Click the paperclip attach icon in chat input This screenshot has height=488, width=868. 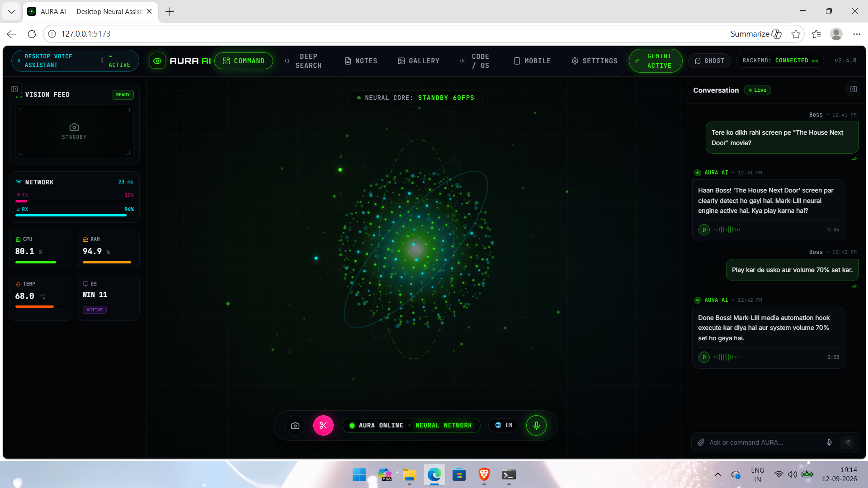[701, 442]
